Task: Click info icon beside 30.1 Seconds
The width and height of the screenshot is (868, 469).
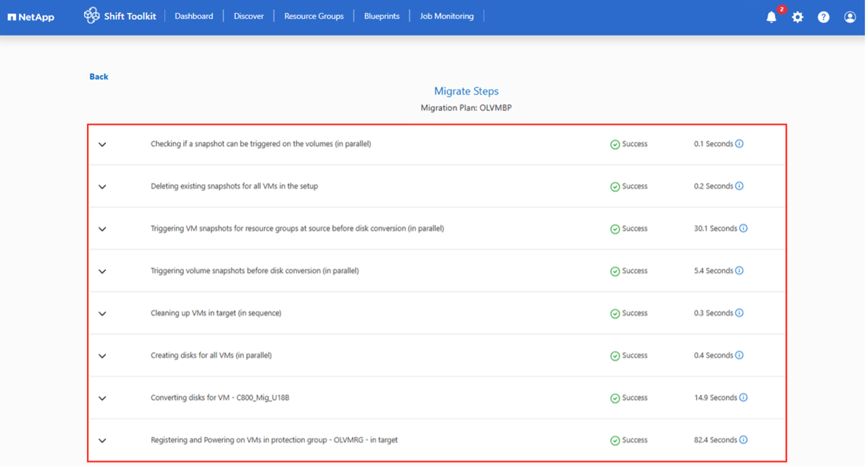Action: click(743, 228)
